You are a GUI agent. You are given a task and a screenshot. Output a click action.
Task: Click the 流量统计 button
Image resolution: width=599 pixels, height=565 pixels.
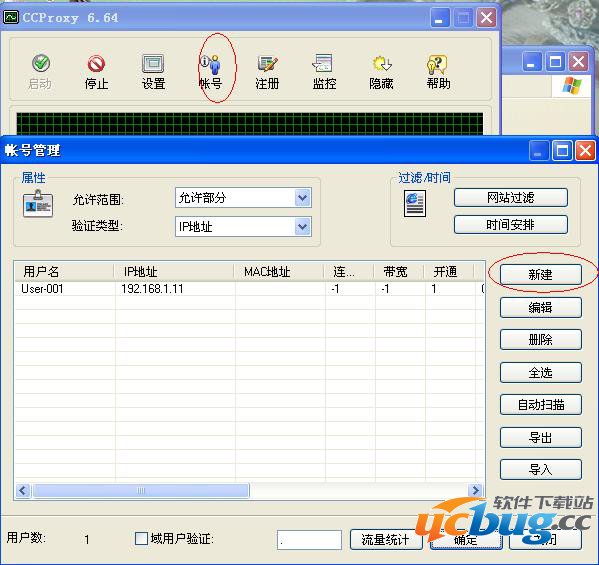click(386, 539)
